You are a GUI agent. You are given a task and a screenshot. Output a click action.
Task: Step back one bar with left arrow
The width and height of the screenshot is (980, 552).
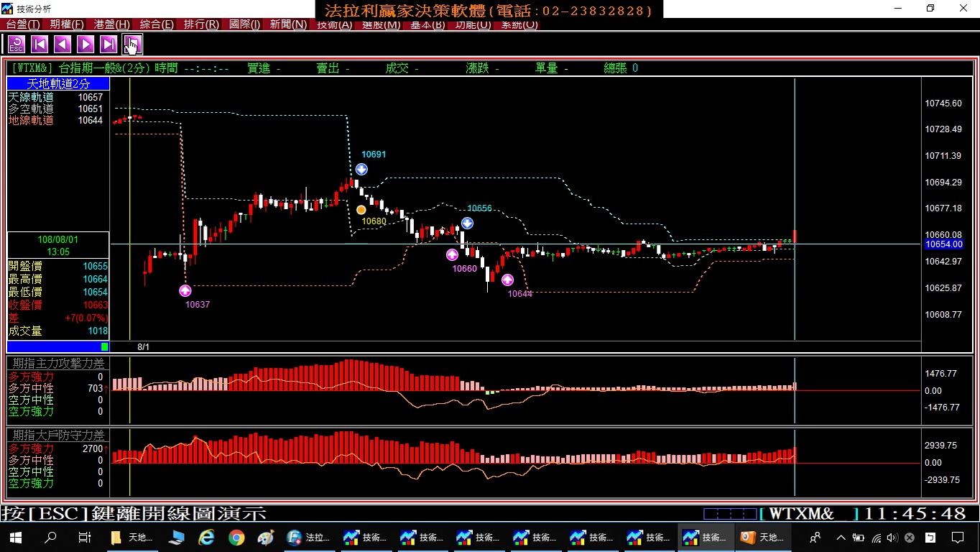click(x=63, y=45)
